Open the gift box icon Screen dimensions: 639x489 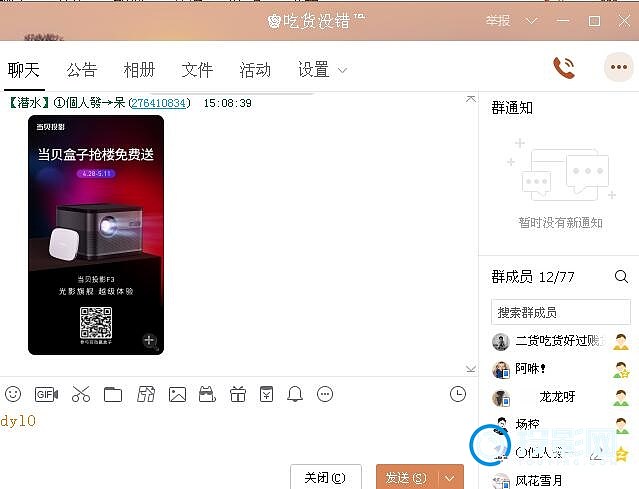[x=237, y=394]
